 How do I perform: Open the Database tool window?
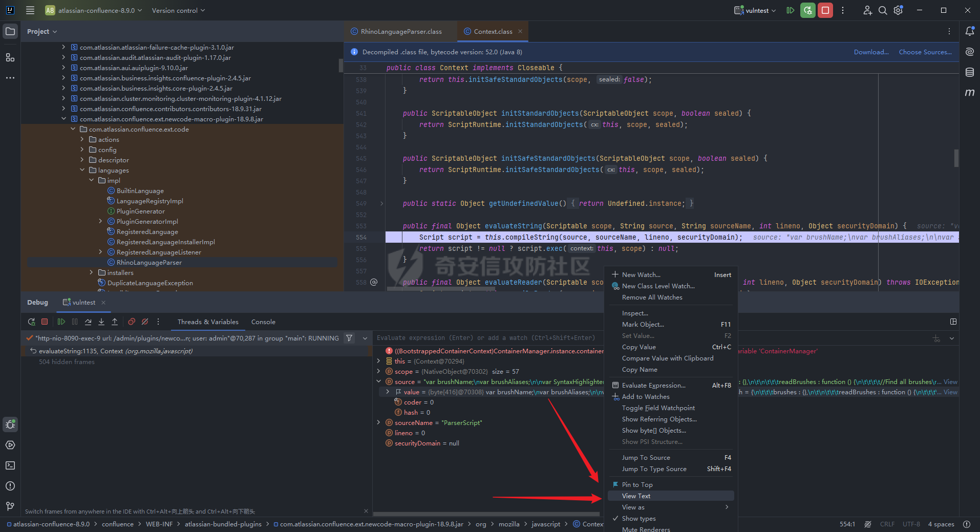click(x=969, y=72)
